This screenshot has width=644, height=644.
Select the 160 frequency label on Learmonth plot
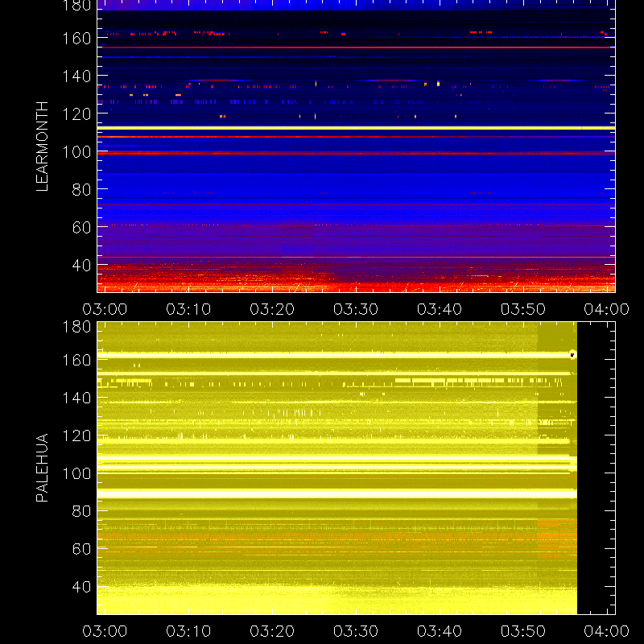(76, 39)
